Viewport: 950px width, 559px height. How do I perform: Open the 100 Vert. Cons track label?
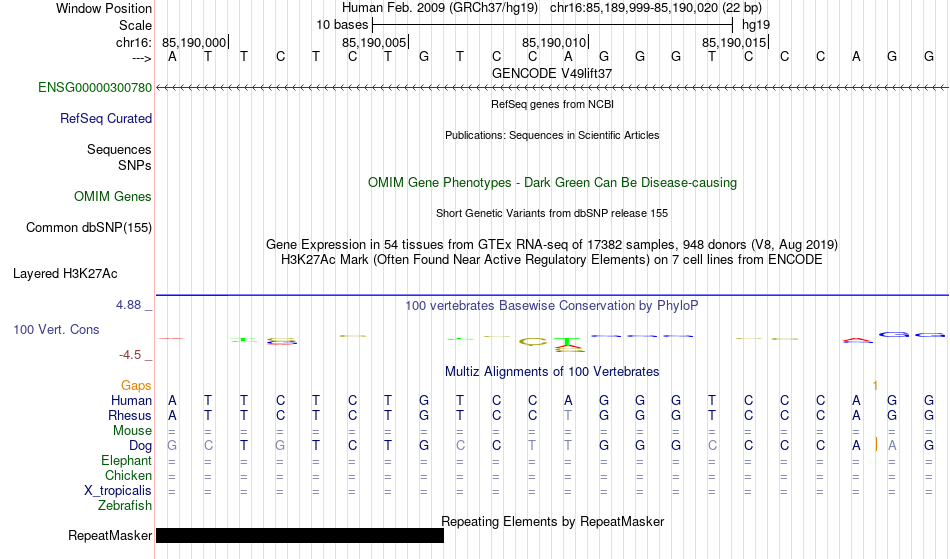56,329
